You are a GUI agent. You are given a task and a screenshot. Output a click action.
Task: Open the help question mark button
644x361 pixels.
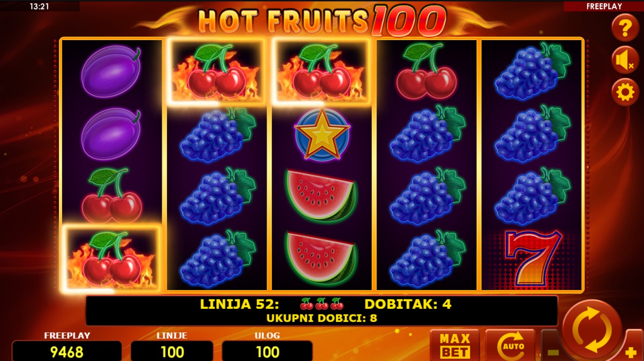pyautogui.click(x=625, y=28)
